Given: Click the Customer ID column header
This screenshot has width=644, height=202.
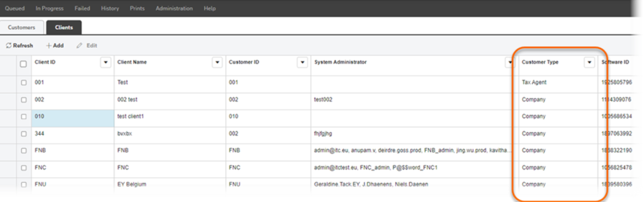Looking at the screenshot, I should pos(244,62).
